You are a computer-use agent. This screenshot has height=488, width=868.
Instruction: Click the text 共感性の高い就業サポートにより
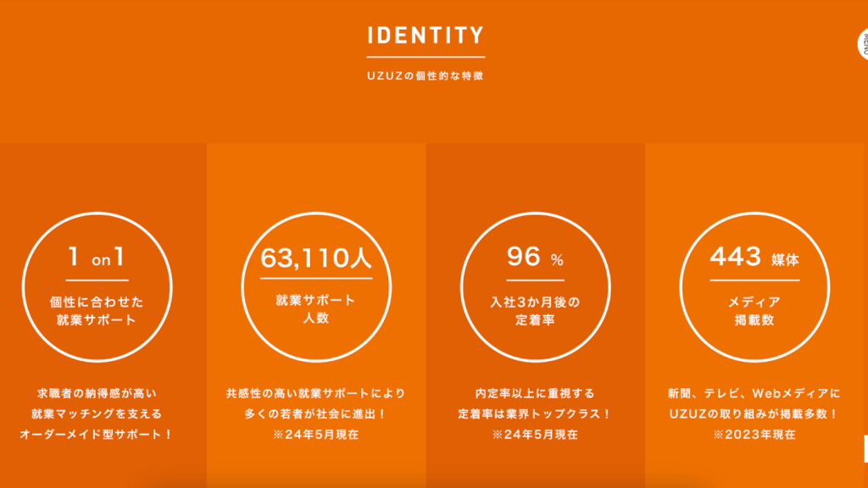(316, 393)
